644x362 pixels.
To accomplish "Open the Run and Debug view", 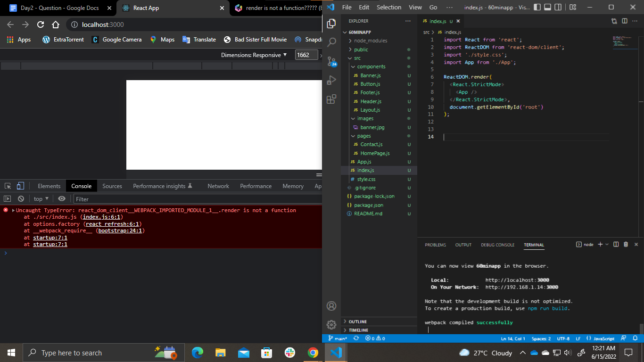I will pyautogui.click(x=331, y=80).
